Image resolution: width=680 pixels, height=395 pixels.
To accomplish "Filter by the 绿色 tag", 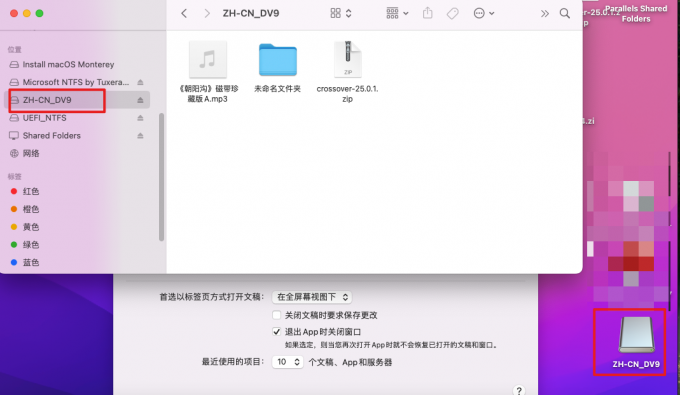I will [x=25, y=245].
